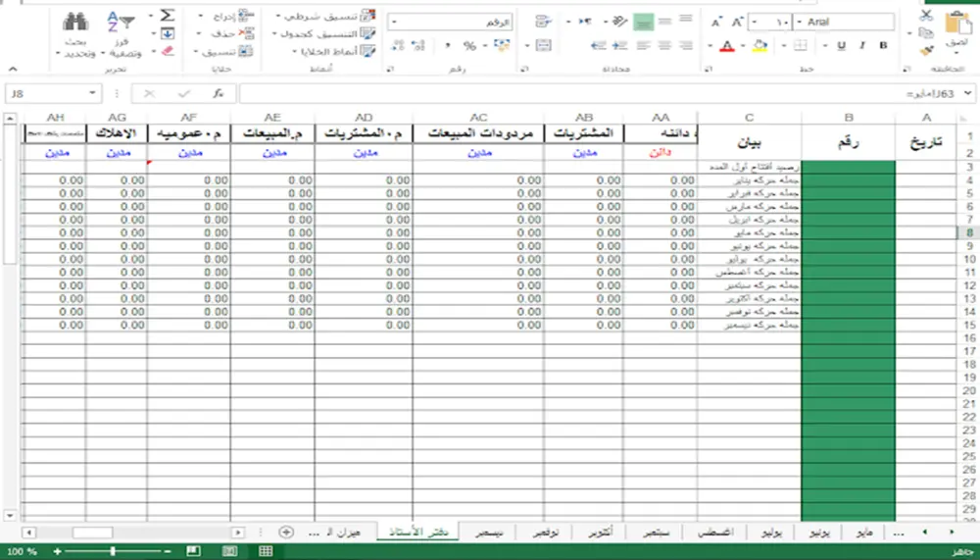The image size is (980, 560).
Task: Switch to the أكتوبر sheet tab
Action: click(x=601, y=533)
